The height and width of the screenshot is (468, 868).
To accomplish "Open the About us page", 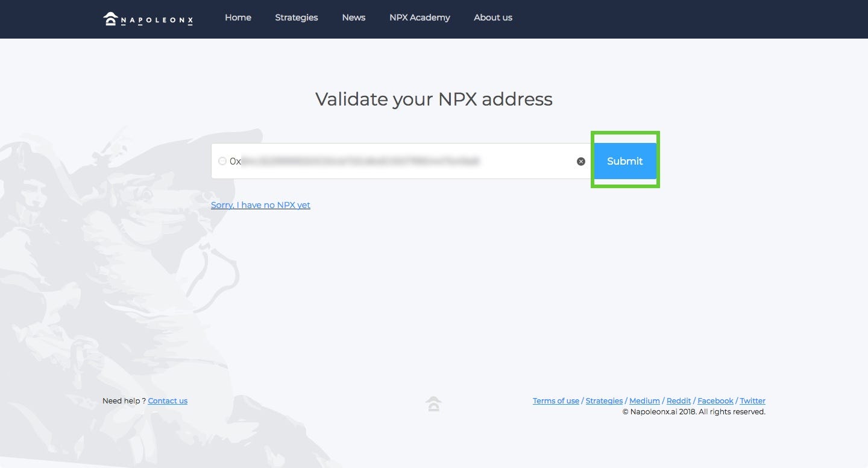I will pyautogui.click(x=493, y=17).
